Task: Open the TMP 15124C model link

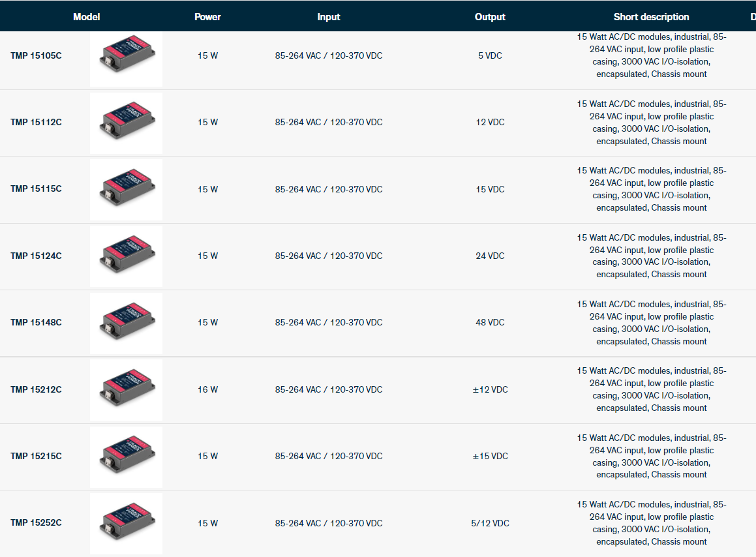Action: click(x=36, y=256)
